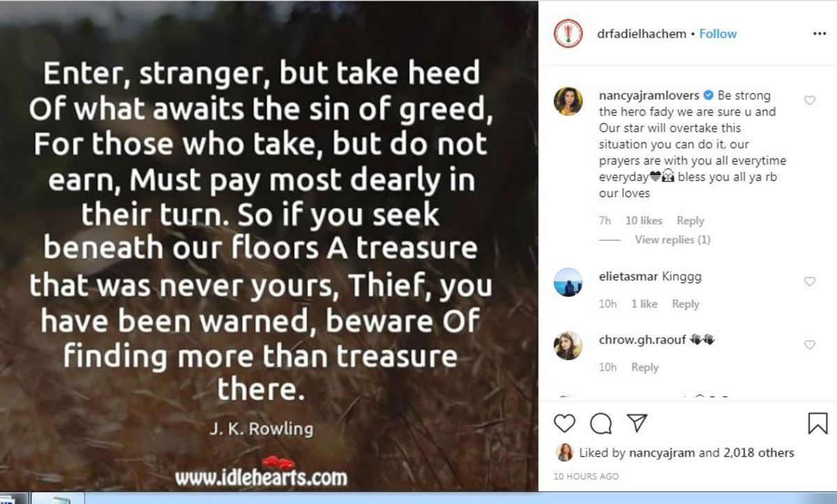This screenshot has width=837, height=504.
Task: Save the post with the bookmark icon
Action: click(x=817, y=423)
